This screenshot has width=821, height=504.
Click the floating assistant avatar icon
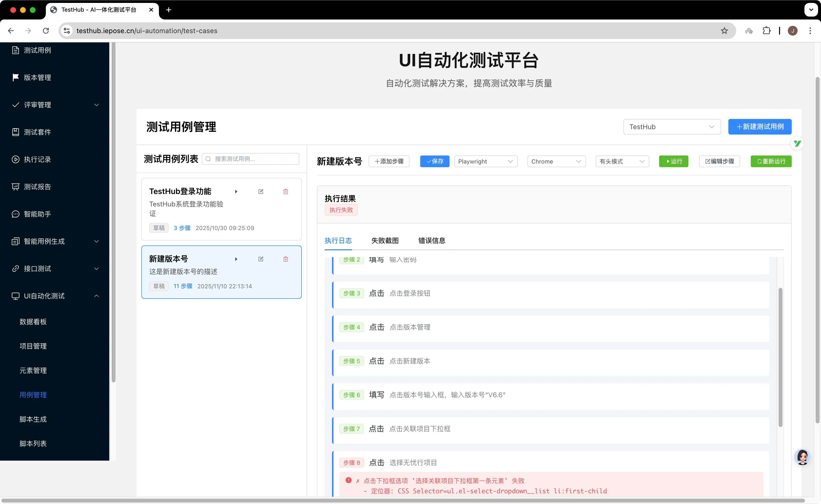point(802,457)
